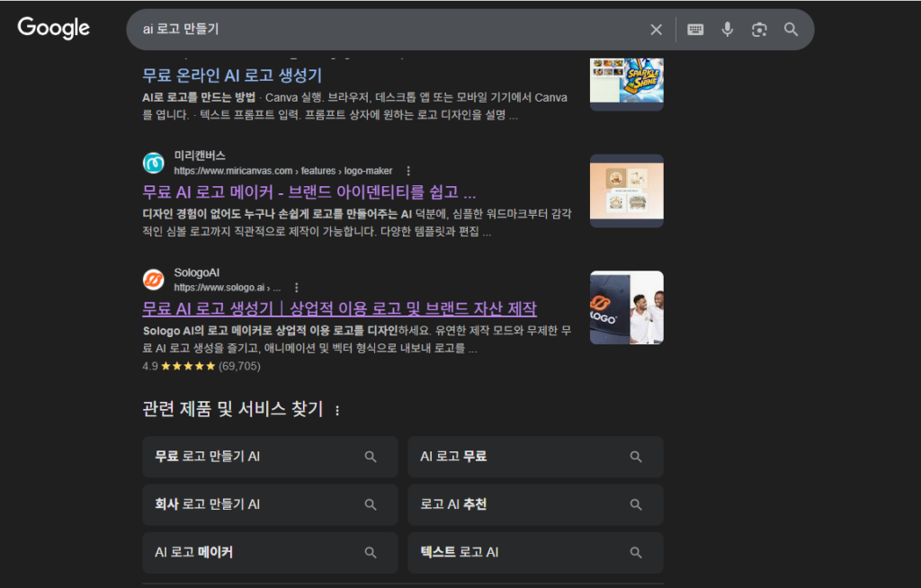Open more options for the miricanvas result
Screen dimensions: 921x588
click(x=408, y=171)
